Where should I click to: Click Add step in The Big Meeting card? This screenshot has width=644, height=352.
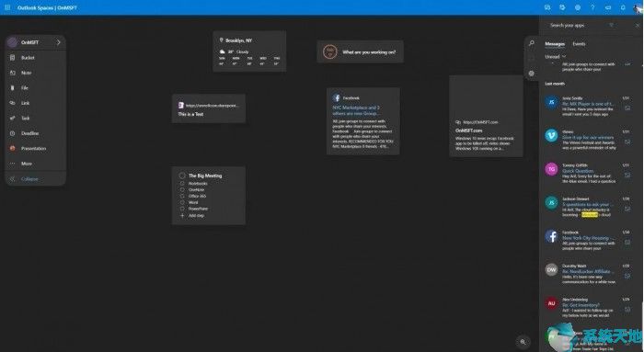[x=196, y=215]
